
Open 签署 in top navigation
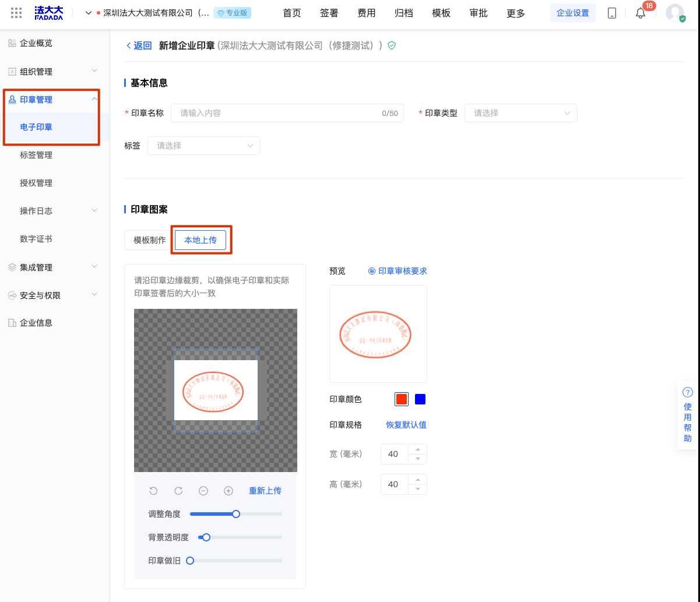point(329,13)
